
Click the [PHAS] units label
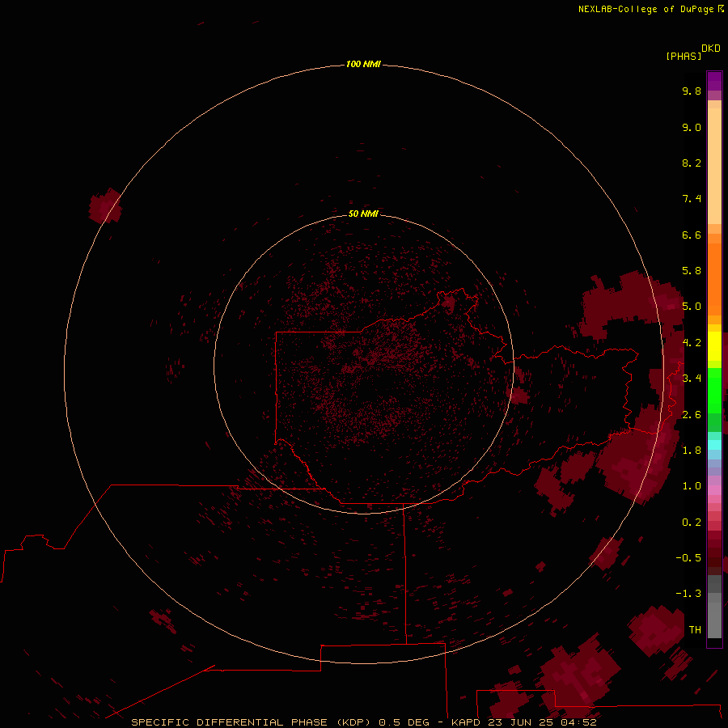(x=684, y=56)
